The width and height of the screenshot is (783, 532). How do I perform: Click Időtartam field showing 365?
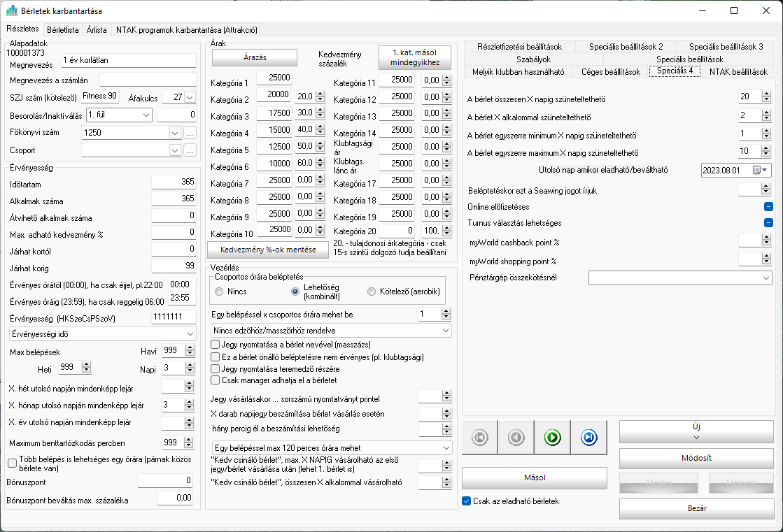(174, 182)
